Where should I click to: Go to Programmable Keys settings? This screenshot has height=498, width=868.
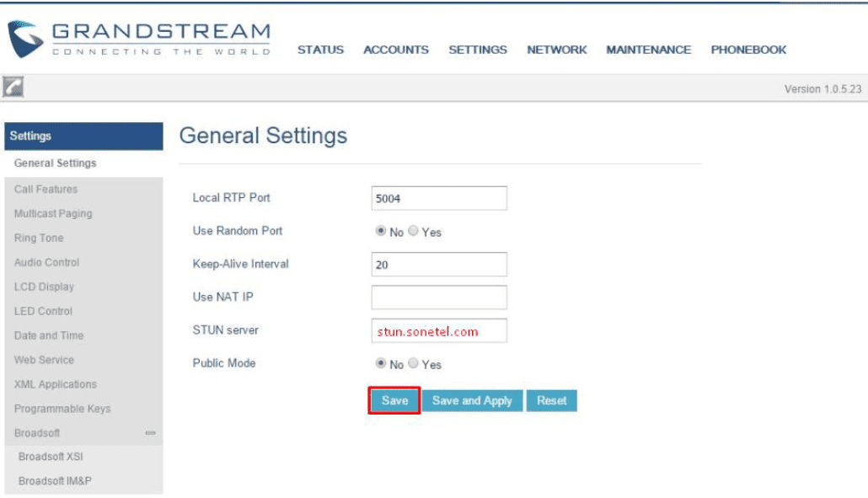pyautogui.click(x=62, y=409)
